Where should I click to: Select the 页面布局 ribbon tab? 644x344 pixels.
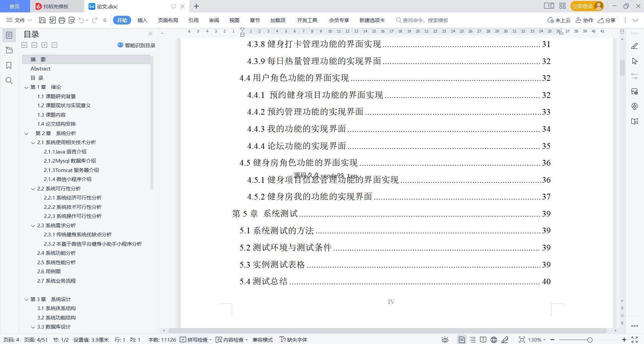pyautogui.click(x=168, y=20)
